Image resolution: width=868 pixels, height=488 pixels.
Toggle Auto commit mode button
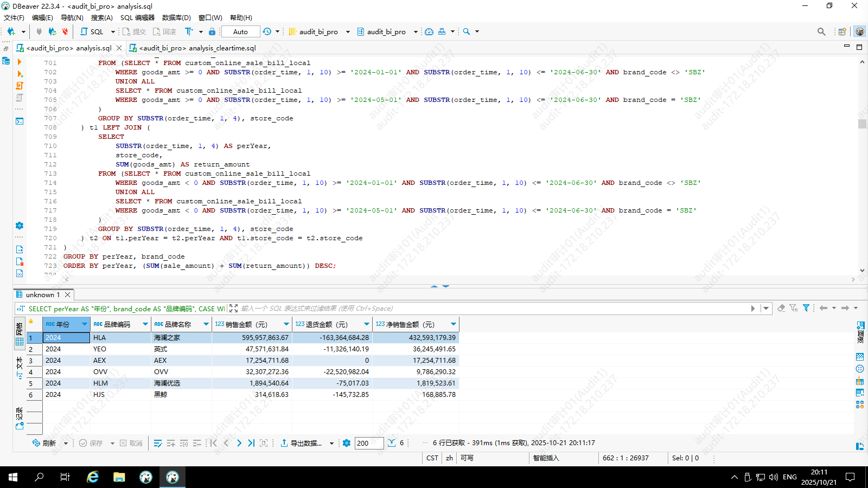(x=240, y=31)
